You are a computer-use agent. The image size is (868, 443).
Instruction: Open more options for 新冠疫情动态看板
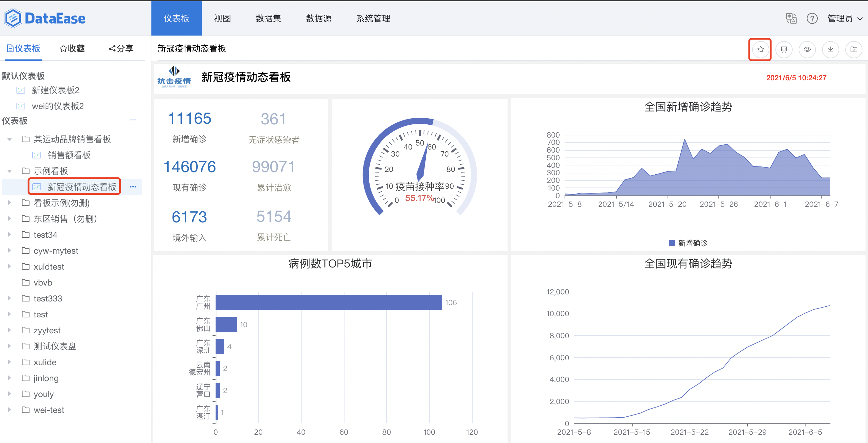(x=133, y=187)
